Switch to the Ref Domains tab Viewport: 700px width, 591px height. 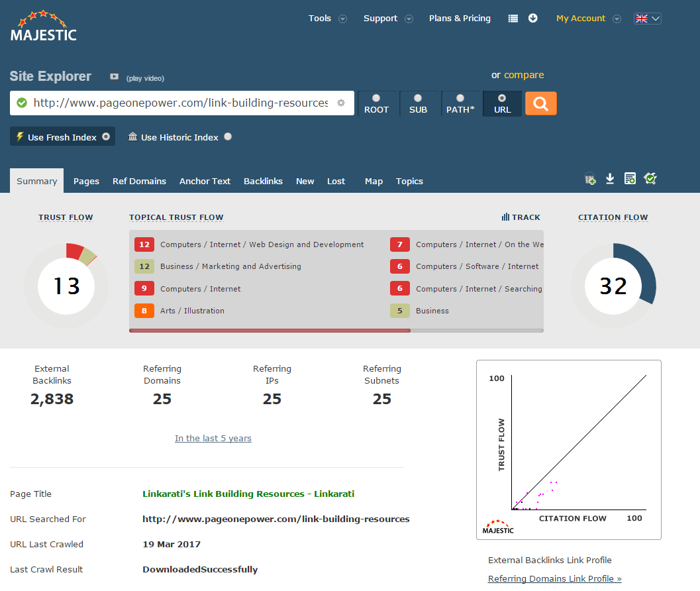click(x=139, y=181)
